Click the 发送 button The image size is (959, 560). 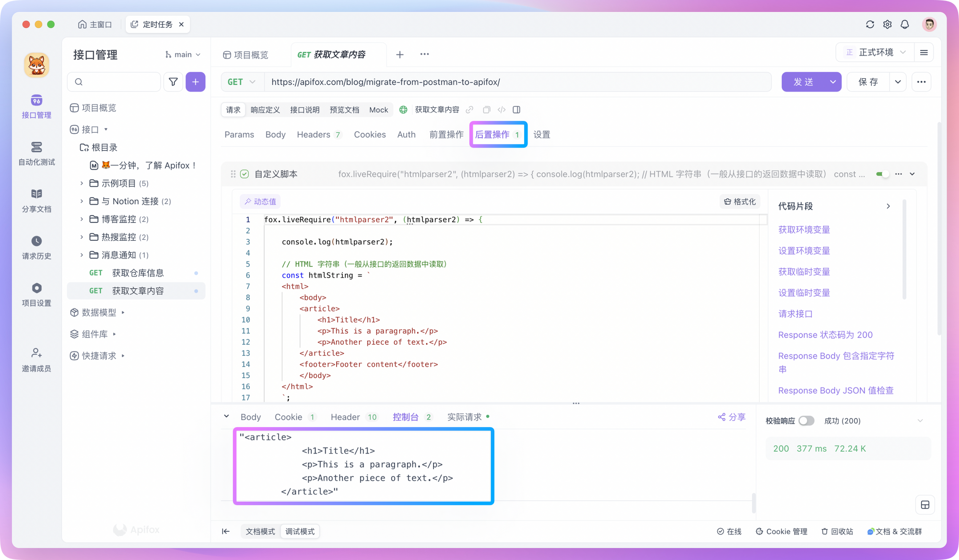(x=804, y=82)
